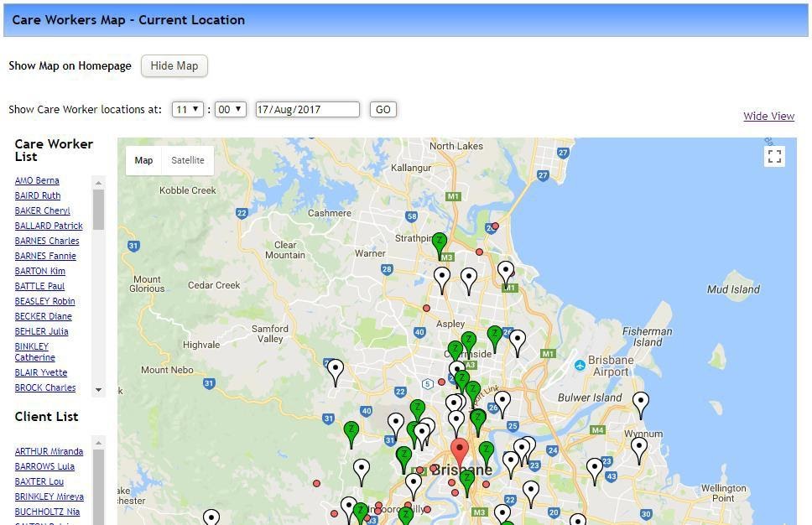Click Care Worker List scroll up arrow

click(98, 183)
